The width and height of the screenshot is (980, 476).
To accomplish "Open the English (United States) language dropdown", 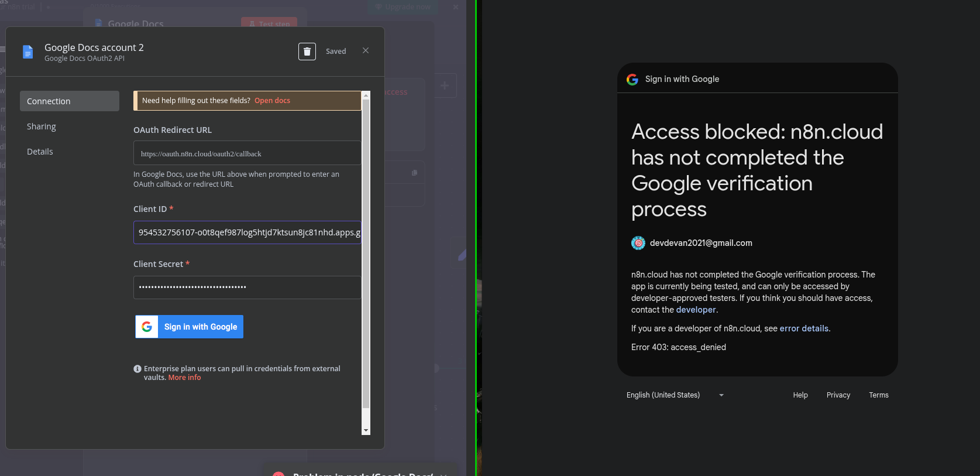I will pos(675,395).
